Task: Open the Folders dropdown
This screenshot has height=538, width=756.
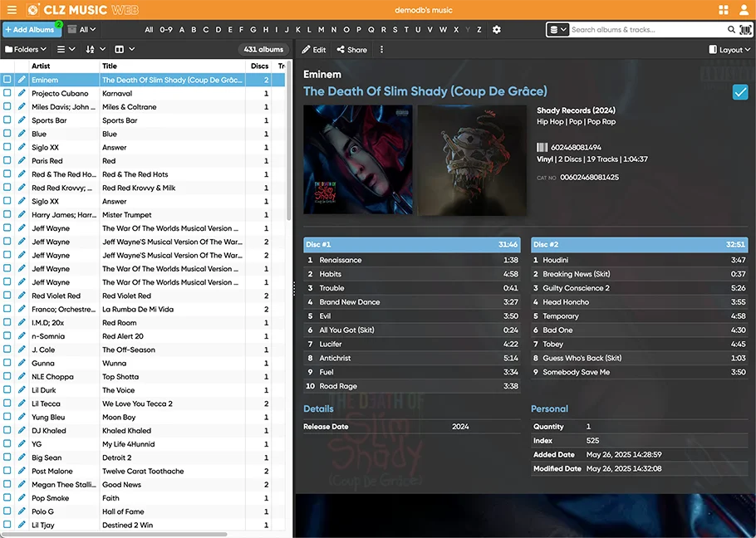Action: click(x=26, y=49)
